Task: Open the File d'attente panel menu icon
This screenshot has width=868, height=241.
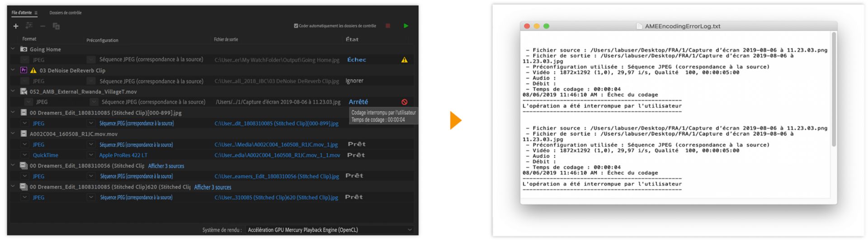Action: (36, 13)
